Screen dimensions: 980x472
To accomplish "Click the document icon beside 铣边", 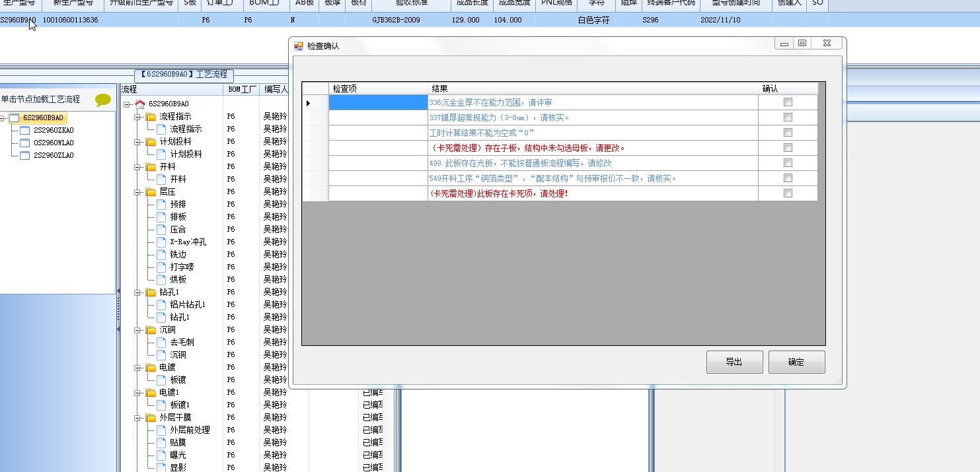I will 161,254.
